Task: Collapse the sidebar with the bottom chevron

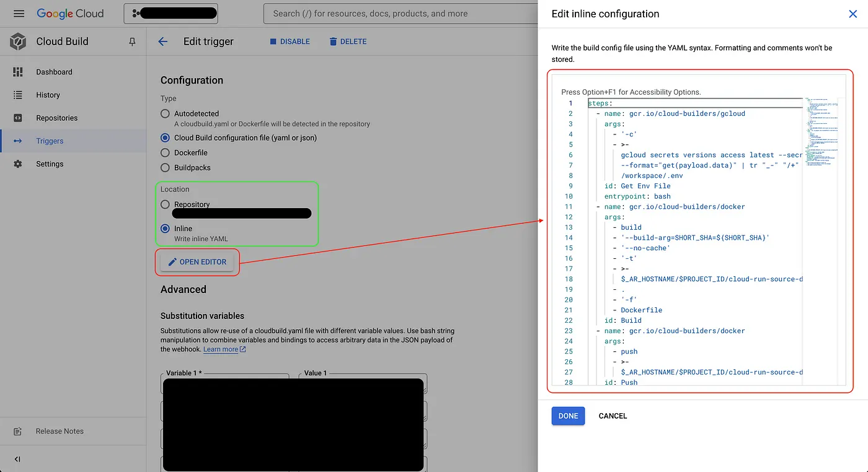Action: point(17,459)
